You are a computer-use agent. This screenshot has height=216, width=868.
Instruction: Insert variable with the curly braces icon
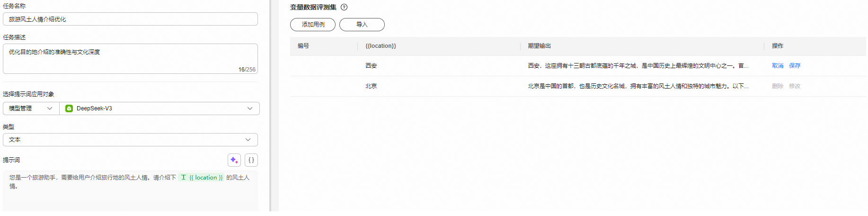pos(251,160)
